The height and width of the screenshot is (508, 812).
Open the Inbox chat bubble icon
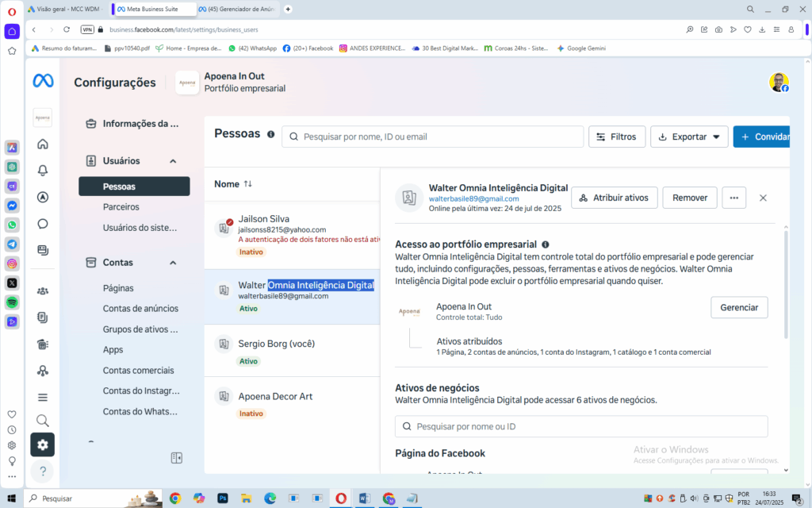point(43,223)
